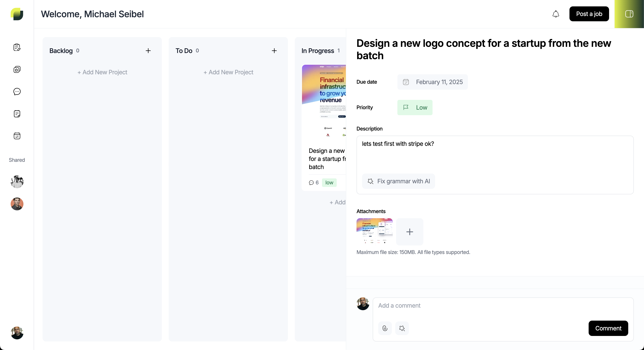Open the calendar sidebar icon

click(x=17, y=136)
